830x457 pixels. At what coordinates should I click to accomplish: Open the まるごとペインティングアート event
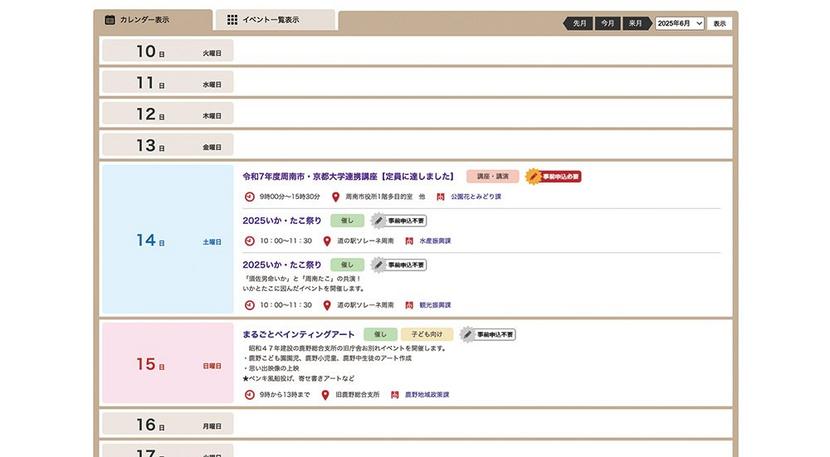click(298, 334)
